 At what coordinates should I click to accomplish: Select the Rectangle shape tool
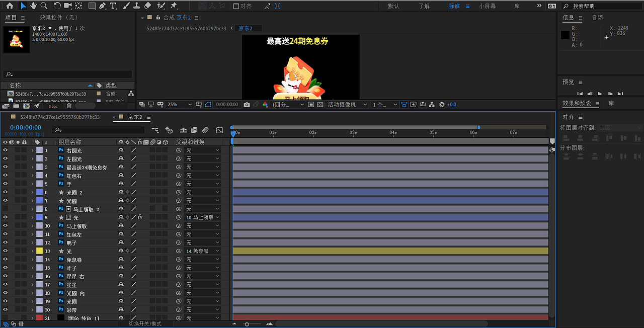[x=92, y=6]
